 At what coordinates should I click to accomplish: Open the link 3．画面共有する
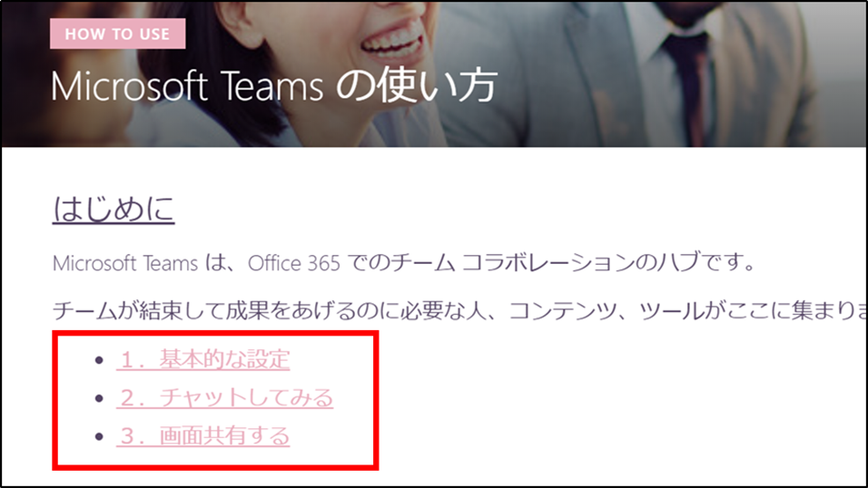[203, 436]
